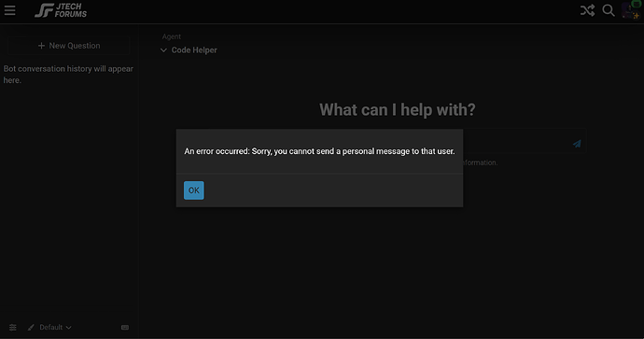Click the Agent label above Code Helper
Screen dimensions: 644x339
pyautogui.click(x=172, y=36)
